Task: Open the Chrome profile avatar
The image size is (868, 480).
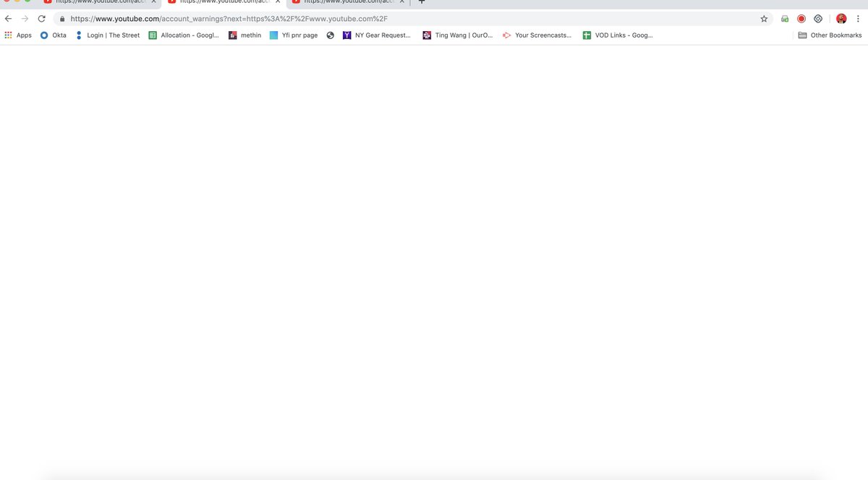Action: click(x=841, y=19)
